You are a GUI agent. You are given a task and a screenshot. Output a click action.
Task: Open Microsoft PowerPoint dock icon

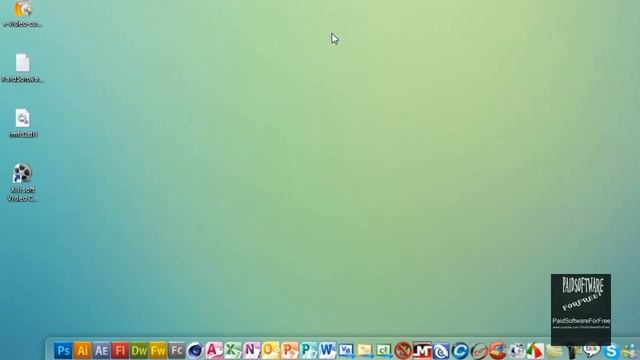(289, 351)
